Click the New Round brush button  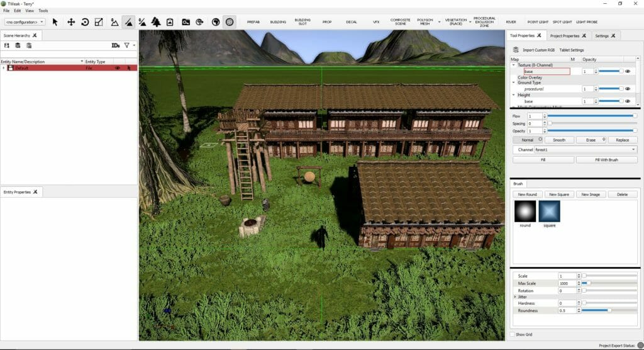coord(527,195)
